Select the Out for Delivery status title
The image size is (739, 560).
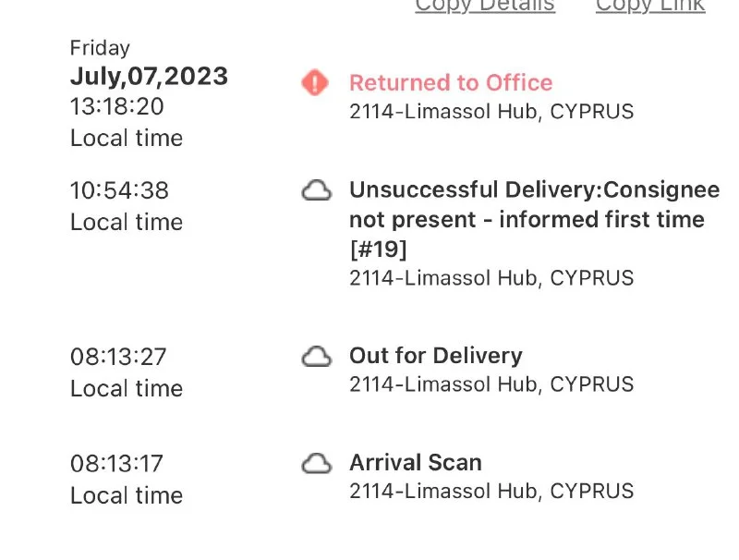[435, 356]
